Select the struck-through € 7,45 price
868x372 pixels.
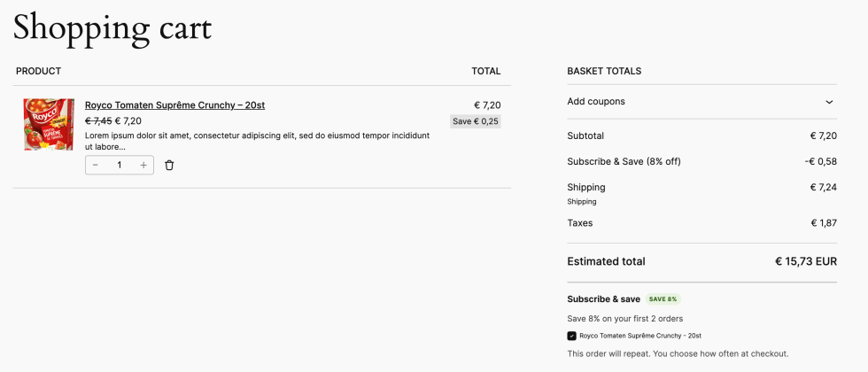pyautogui.click(x=98, y=121)
